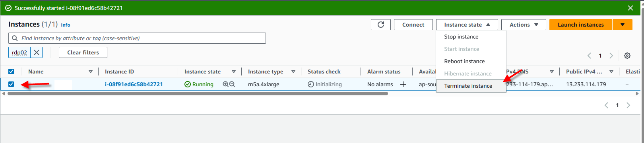The width and height of the screenshot is (644, 143).
Task: Uncheck the instance row checkbox
Action: (11, 84)
